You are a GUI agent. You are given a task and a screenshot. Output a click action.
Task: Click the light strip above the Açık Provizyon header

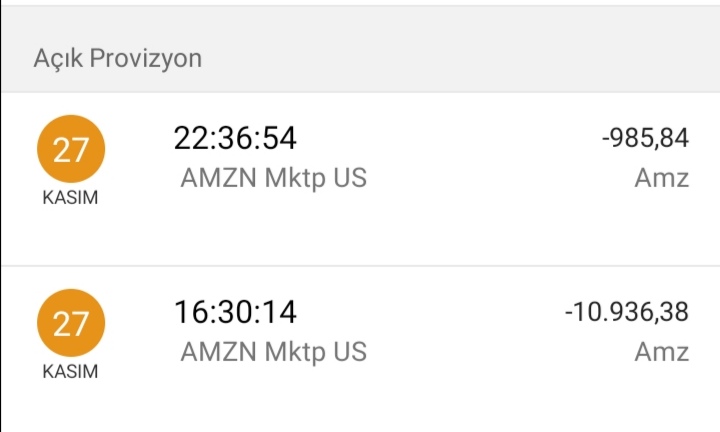coord(360,3)
